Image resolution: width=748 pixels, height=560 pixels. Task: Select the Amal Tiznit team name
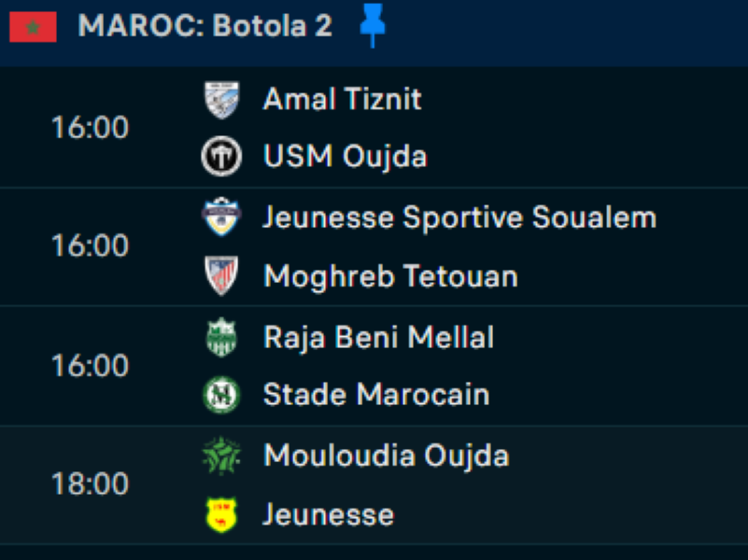(x=342, y=99)
